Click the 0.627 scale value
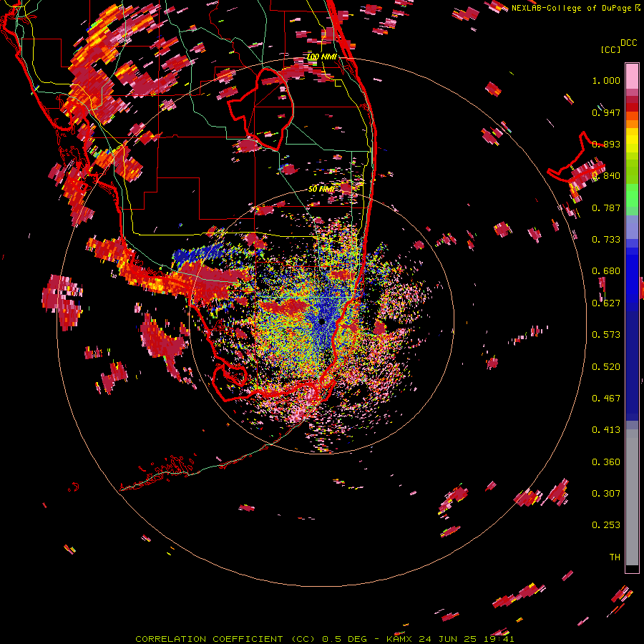This screenshot has height=644, width=644. pos(606,303)
